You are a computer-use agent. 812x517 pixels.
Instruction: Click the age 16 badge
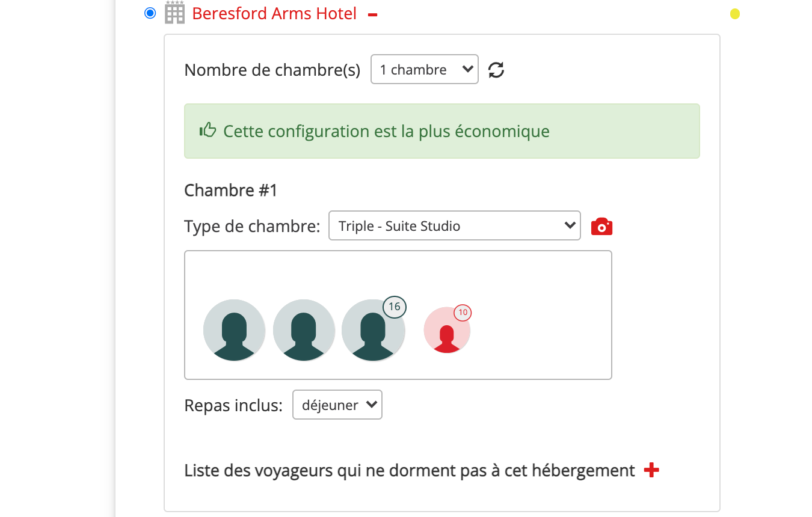tap(394, 307)
